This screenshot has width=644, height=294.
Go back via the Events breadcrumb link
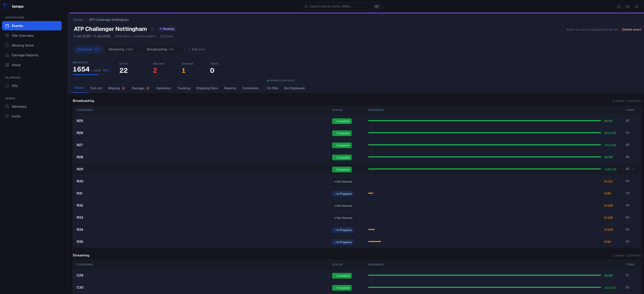click(x=78, y=20)
